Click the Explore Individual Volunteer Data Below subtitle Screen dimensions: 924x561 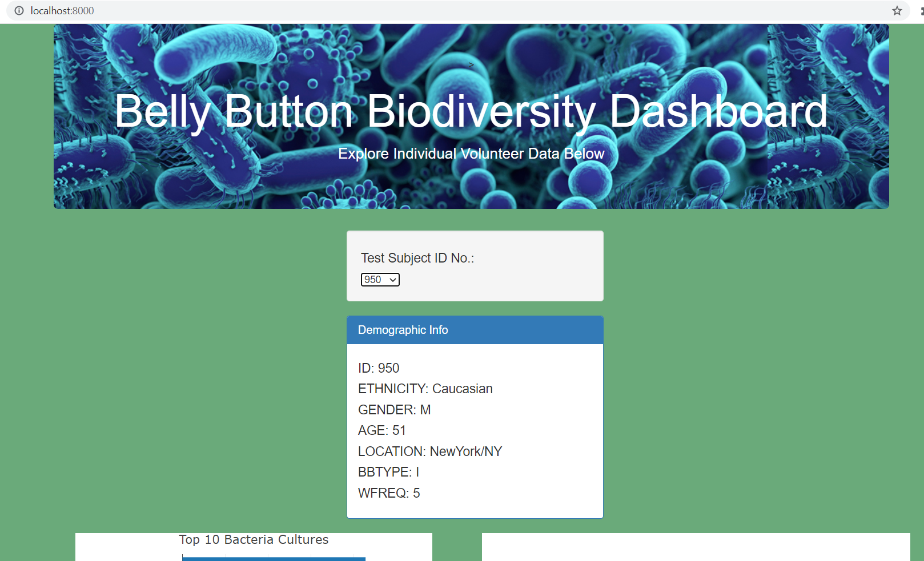click(471, 154)
